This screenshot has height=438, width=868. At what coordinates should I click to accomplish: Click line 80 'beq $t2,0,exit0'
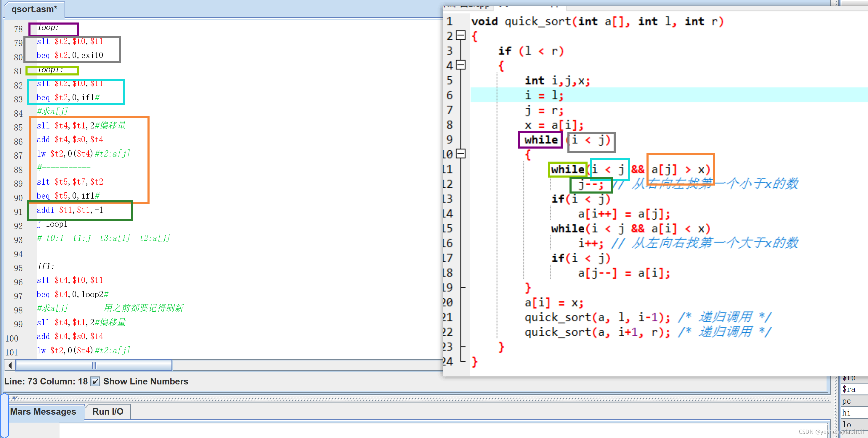tap(70, 55)
